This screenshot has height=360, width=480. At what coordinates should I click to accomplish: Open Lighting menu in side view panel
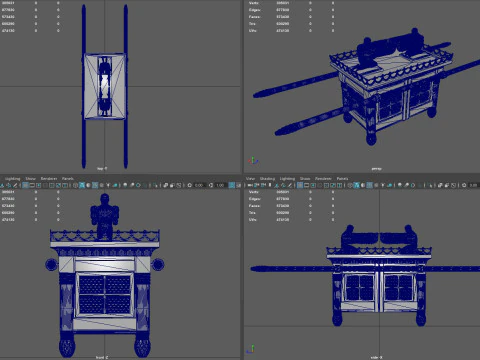point(287,178)
